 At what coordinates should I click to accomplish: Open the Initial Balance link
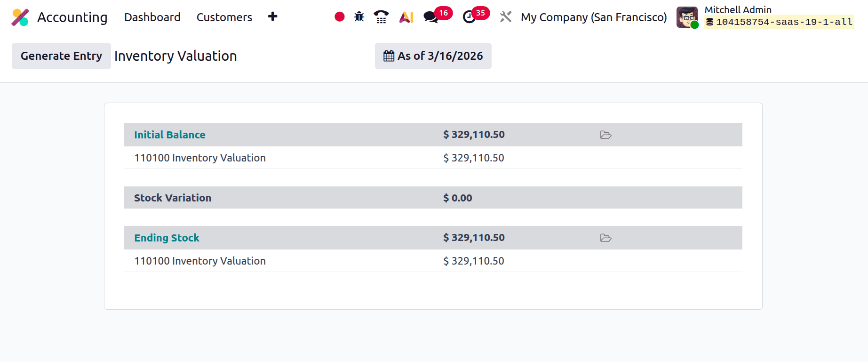pos(170,135)
